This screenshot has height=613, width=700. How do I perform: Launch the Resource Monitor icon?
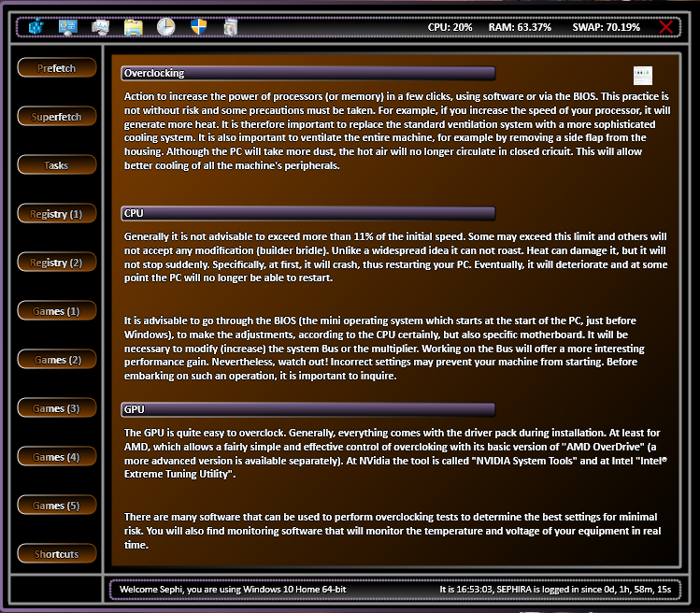(x=100, y=27)
